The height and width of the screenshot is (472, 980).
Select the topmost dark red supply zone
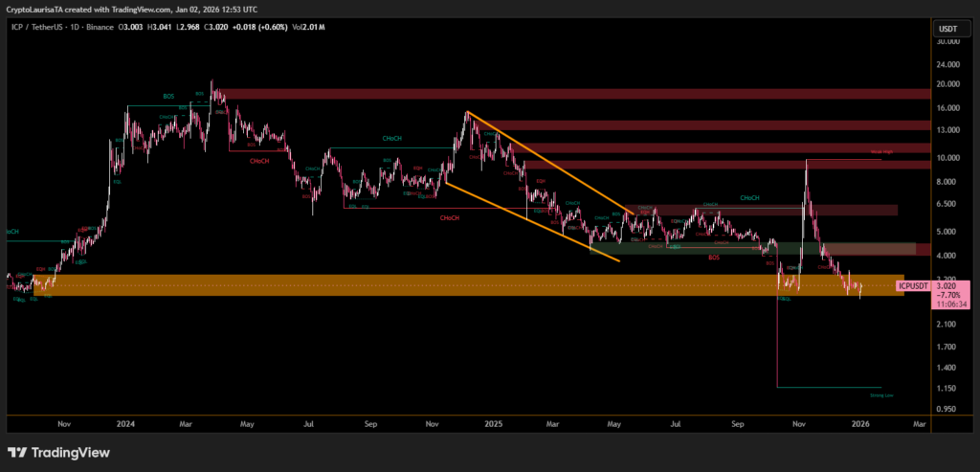(x=574, y=94)
